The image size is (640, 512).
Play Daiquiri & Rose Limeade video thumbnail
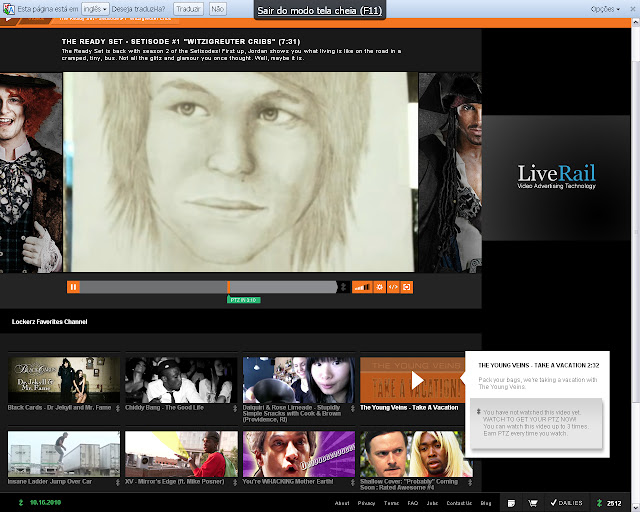299,380
